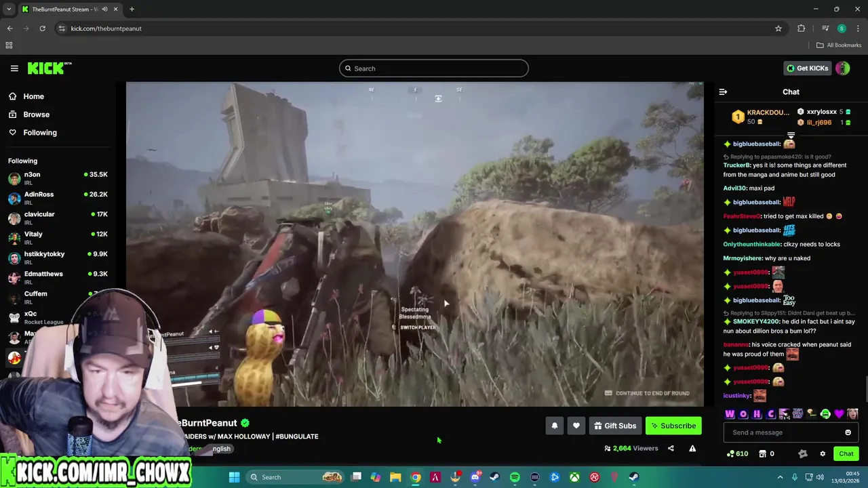Image resolution: width=868 pixels, height=488 pixels.
Task: Open chat settings gear
Action: click(x=823, y=453)
